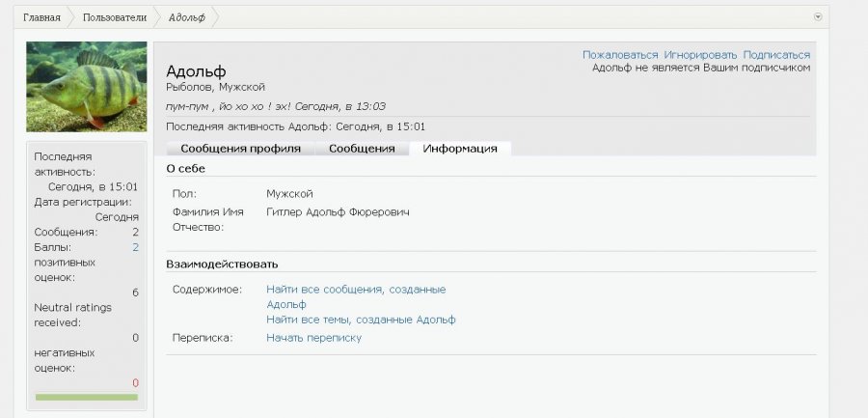
Task: Open Пользователи breadcrumb item
Action: pyautogui.click(x=114, y=17)
